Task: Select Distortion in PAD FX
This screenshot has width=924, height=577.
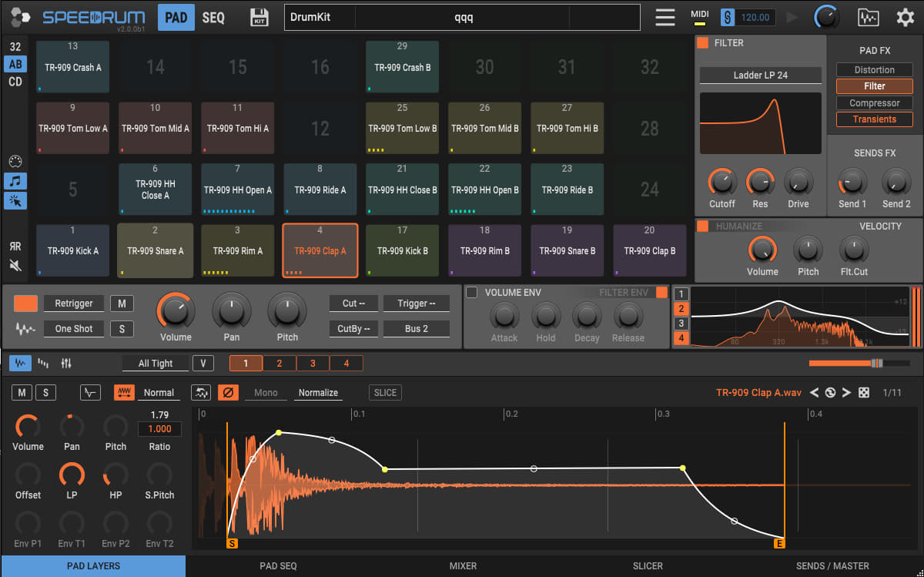Action: (x=875, y=70)
